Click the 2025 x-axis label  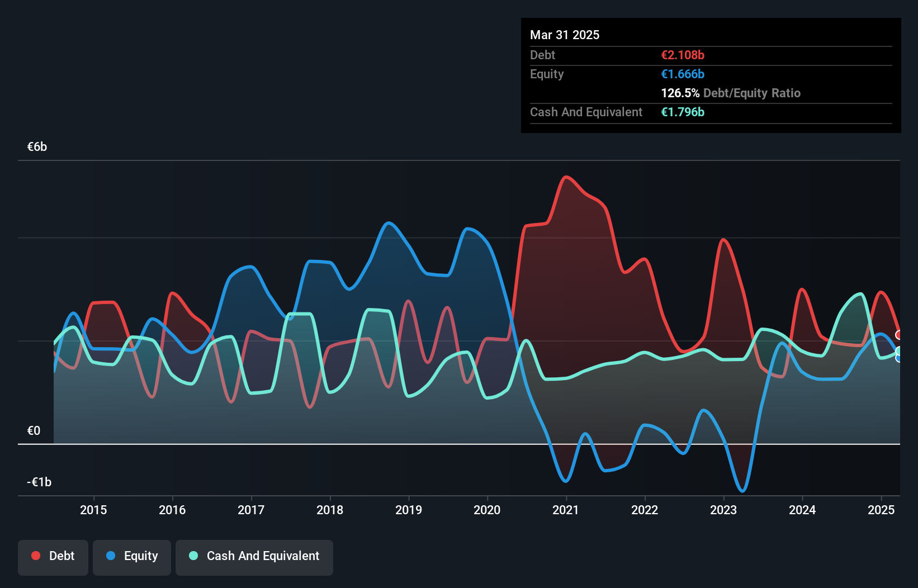click(881, 510)
